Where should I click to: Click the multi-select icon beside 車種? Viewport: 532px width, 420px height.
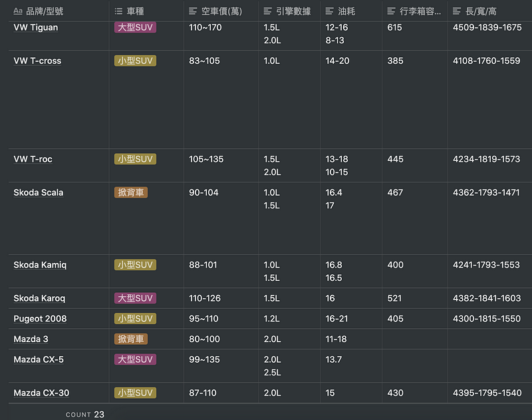coord(118,11)
